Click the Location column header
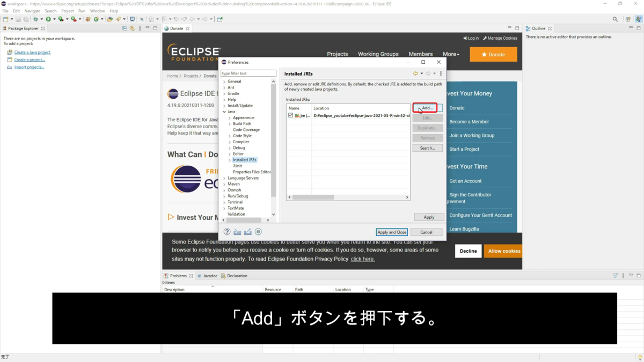The height and width of the screenshot is (362, 644). [x=361, y=108]
